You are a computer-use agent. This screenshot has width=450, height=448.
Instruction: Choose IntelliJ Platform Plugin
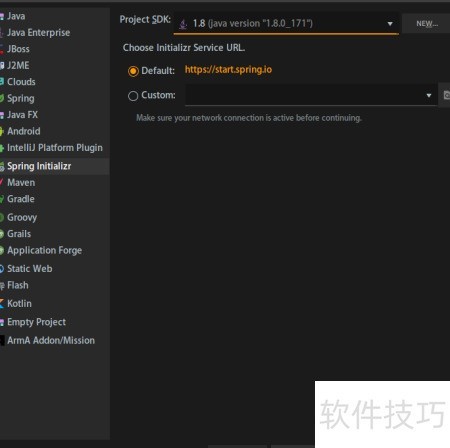(x=55, y=148)
